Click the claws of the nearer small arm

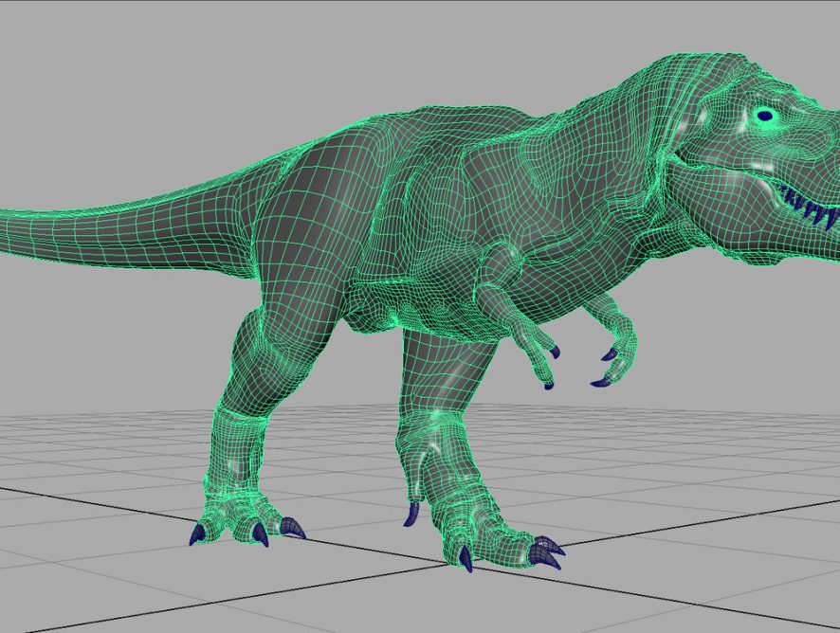coord(553,352)
